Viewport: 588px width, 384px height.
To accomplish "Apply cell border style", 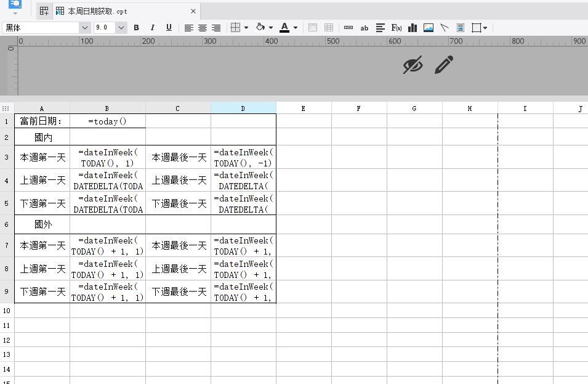I will coord(235,28).
